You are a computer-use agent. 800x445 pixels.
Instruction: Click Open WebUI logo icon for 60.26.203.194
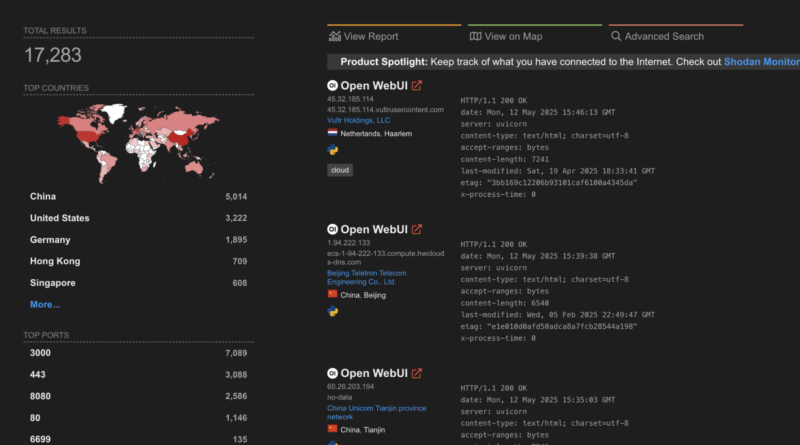333,374
